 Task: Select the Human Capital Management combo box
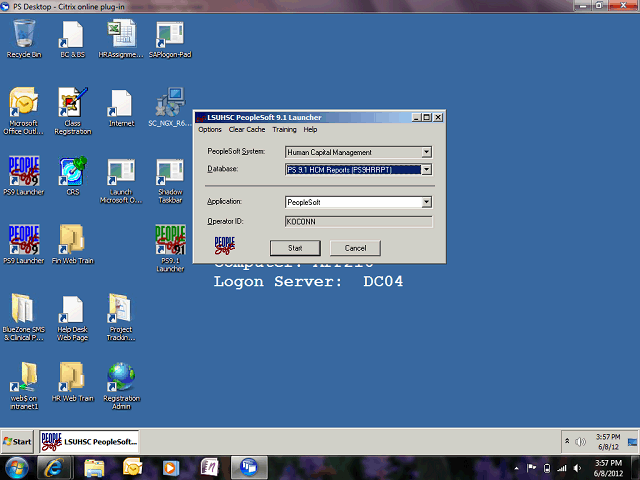[x=358, y=152]
